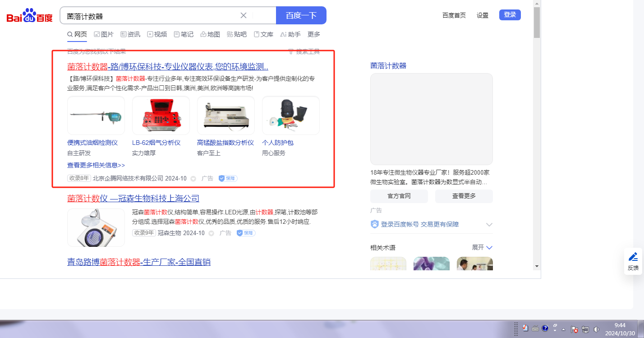
Task: Click the page vertical scrollbar thumb
Action: click(x=537, y=23)
